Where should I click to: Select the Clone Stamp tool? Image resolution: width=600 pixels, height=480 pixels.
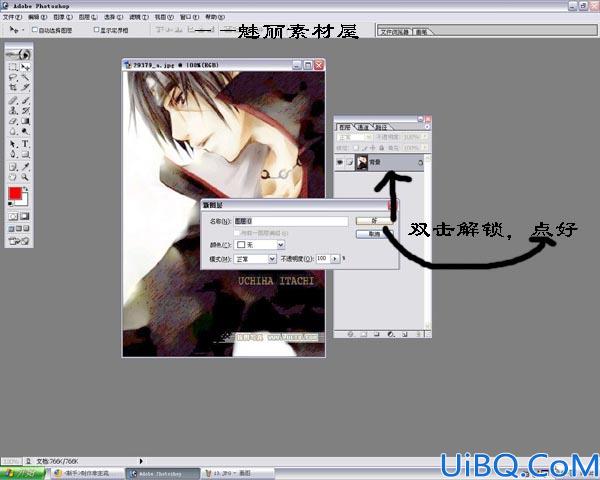[13, 111]
